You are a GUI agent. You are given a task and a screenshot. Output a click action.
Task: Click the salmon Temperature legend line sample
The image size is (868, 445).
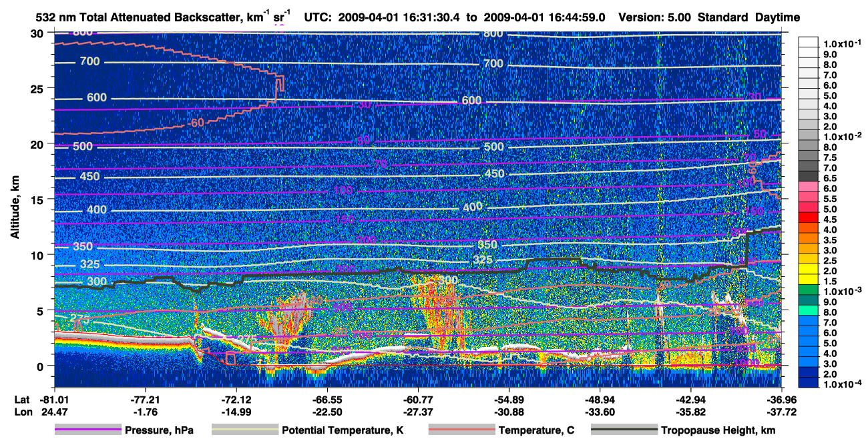[x=461, y=430]
